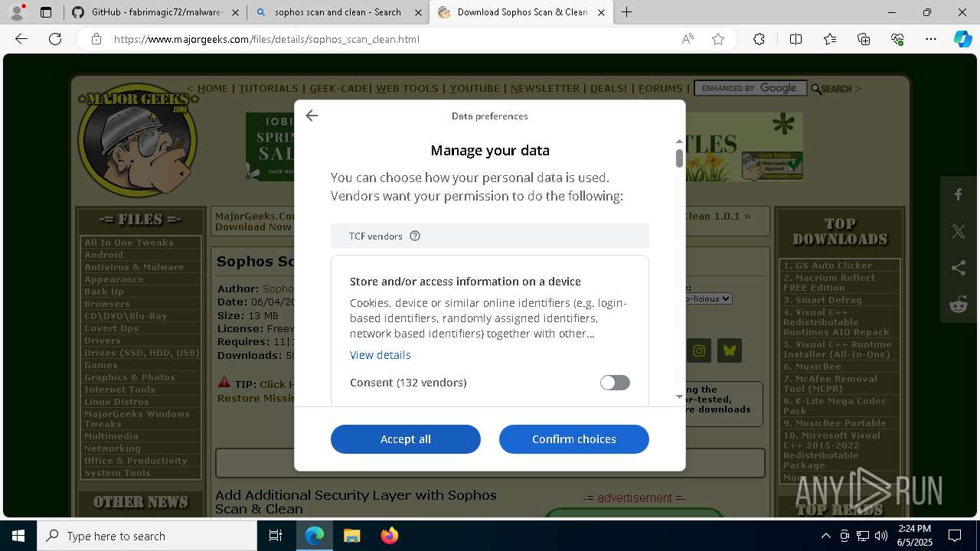980x551 pixels.
Task: Open WEB TOOLS in the site menu
Action: (x=407, y=88)
